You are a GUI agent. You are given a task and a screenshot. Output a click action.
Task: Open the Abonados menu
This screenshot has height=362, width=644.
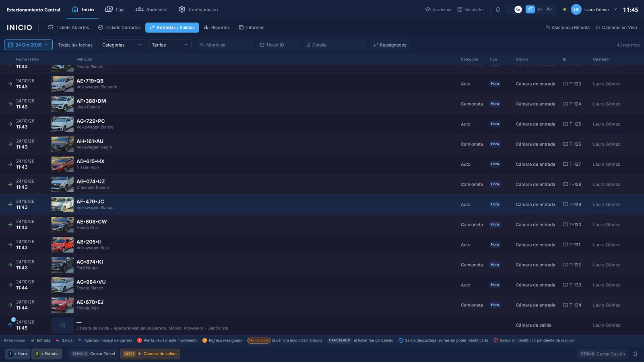point(151,9)
